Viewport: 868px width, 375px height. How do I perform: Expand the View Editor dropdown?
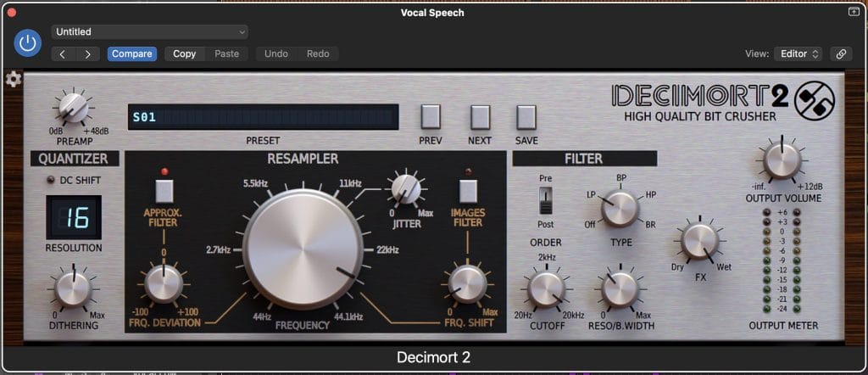click(x=798, y=53)
